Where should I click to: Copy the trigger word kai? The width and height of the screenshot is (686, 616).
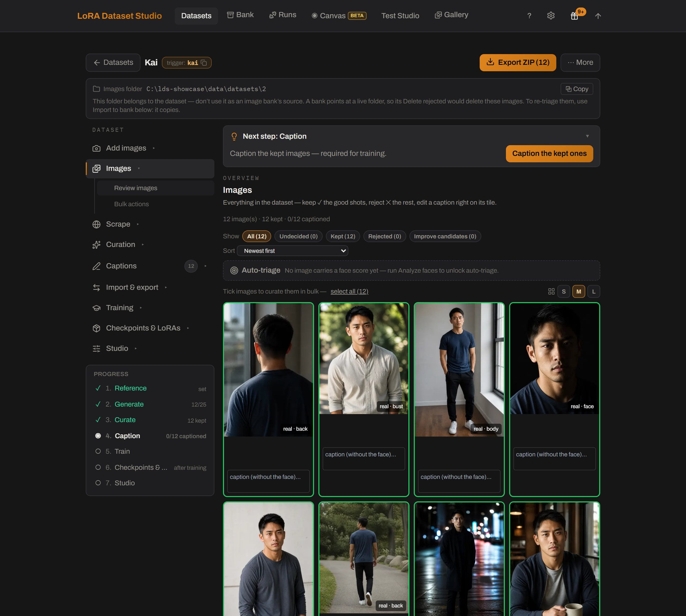pos(204,63)
